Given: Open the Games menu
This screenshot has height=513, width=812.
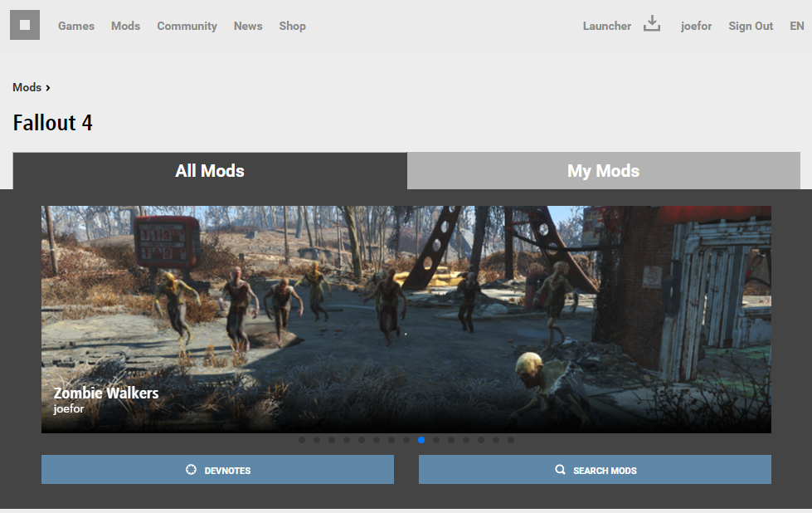Looking at the screenshot, I should pyautogui.click(x=75, y=26).
